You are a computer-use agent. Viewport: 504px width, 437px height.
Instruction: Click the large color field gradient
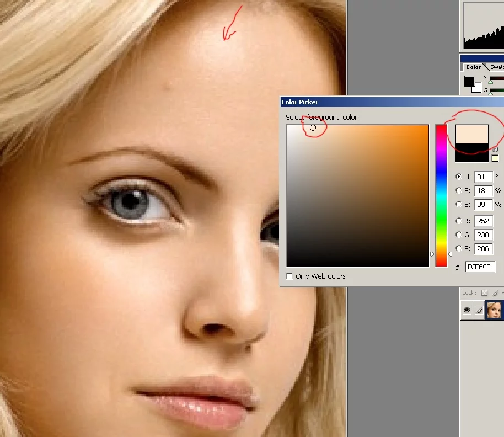coord(358,196)
